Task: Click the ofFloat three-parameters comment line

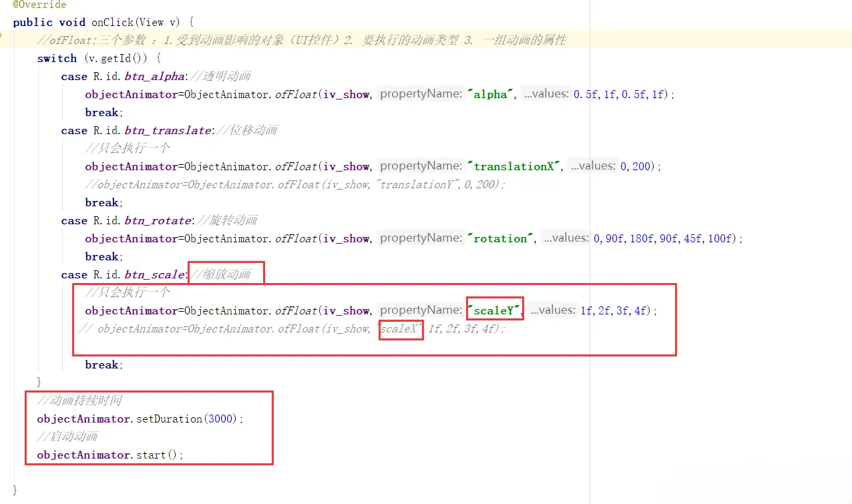Action: coord(301,41)
